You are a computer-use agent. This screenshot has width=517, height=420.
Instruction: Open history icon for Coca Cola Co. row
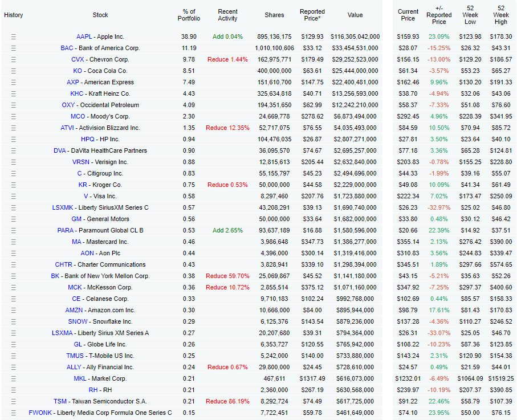point(14,71)
